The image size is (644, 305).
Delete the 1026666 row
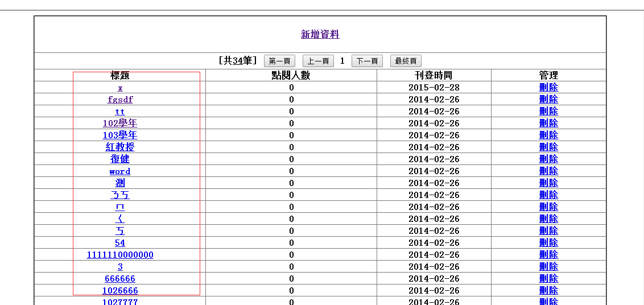point(548,291)
